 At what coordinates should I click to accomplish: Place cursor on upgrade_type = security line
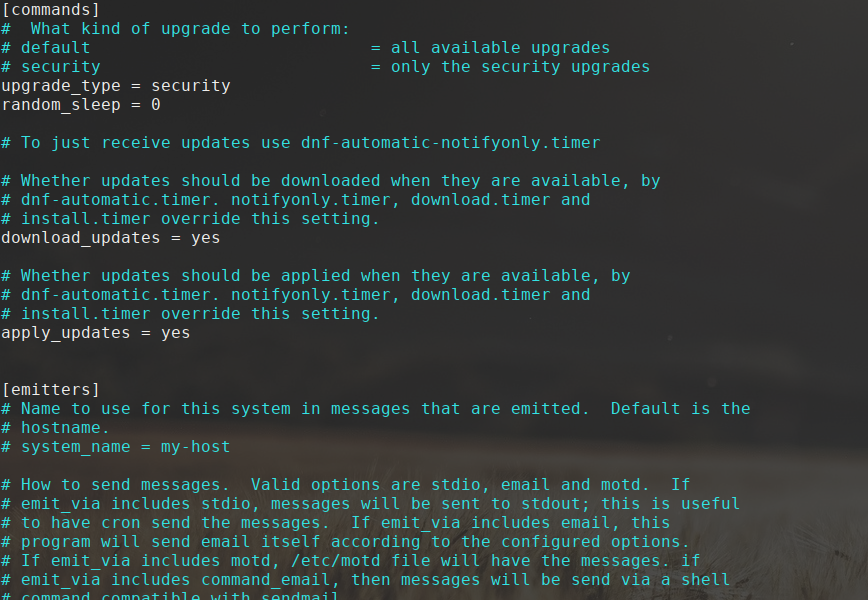point(115,86)
